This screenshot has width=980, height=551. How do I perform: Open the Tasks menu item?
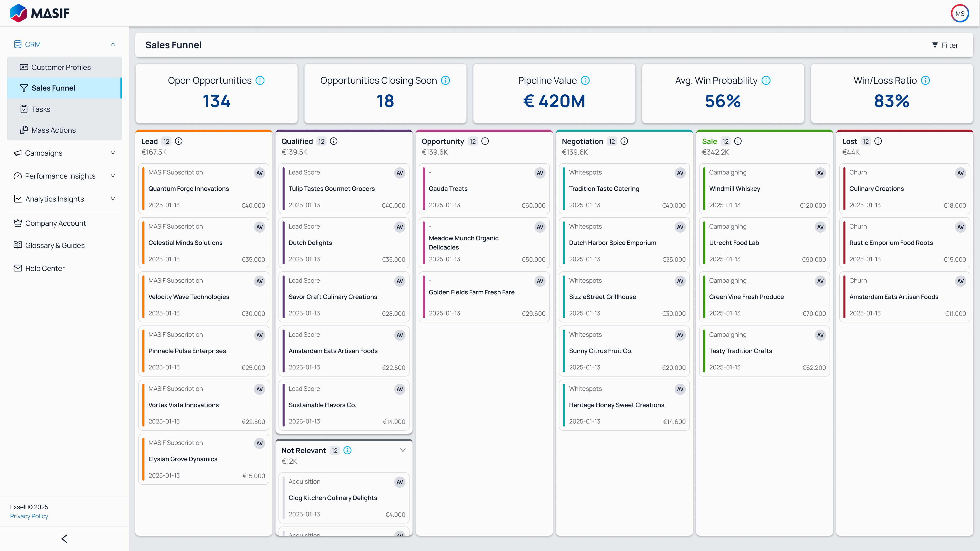pos(41,109)
